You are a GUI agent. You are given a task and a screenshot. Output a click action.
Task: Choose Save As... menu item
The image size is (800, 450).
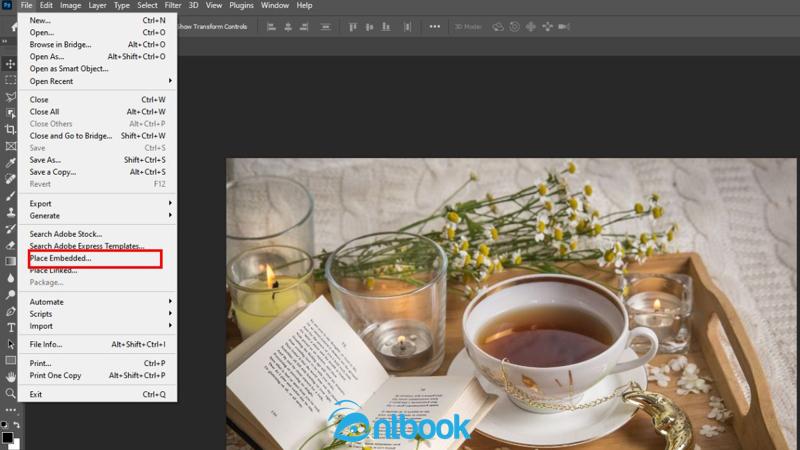tap(97, 160)
